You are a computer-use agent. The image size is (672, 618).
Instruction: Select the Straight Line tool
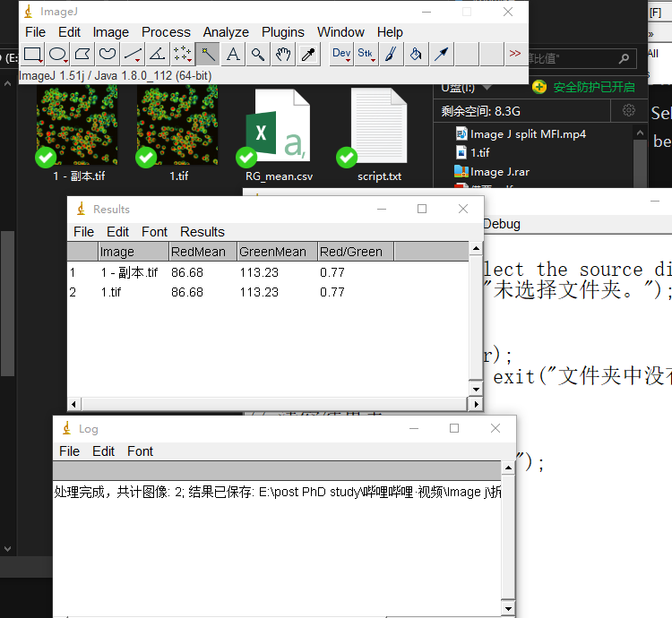tap(133, 55)
